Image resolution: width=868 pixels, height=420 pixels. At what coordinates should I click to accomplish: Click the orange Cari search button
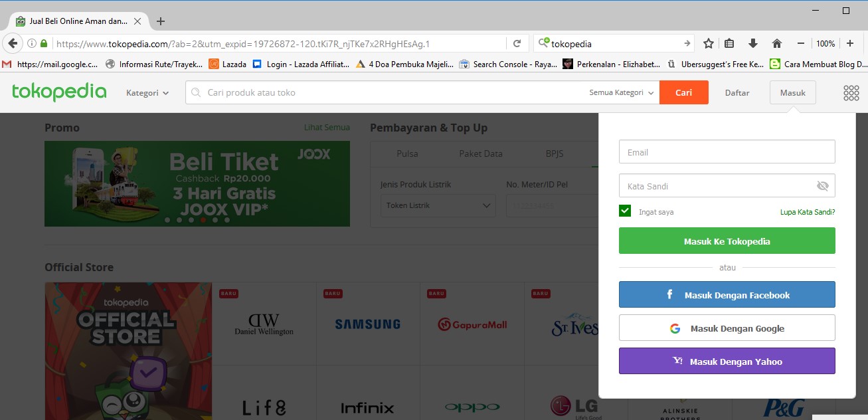click(684, 92)
